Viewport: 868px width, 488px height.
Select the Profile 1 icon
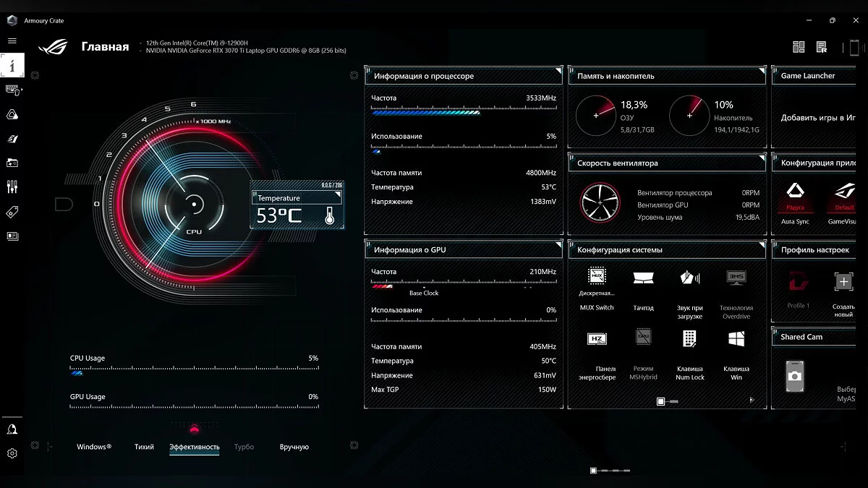pyautogui.click(x=798, y=281)
